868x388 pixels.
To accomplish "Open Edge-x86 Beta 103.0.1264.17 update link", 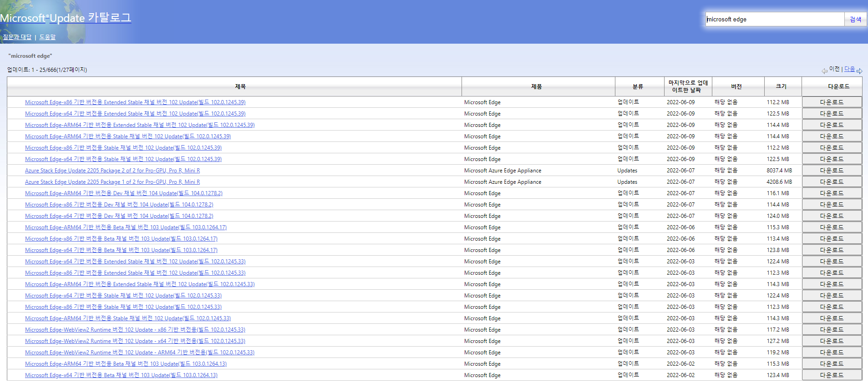I will [x=121, y=239].
